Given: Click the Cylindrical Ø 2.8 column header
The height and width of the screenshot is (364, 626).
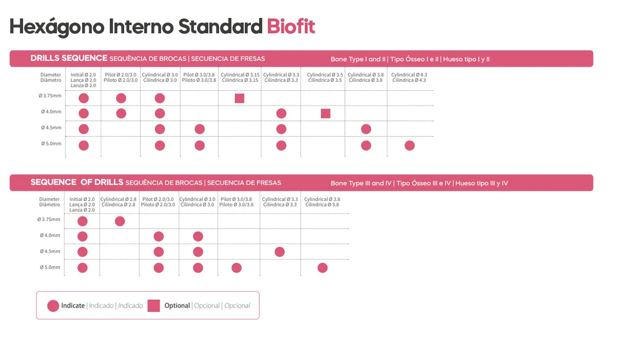Looking at the screenshot, I should tap(119, 202).
